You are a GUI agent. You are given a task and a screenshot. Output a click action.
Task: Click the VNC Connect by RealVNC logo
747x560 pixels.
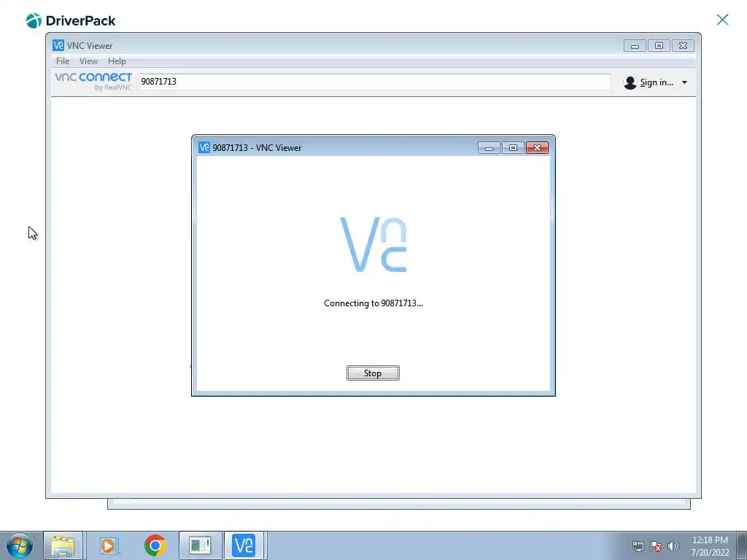[93, 82]
